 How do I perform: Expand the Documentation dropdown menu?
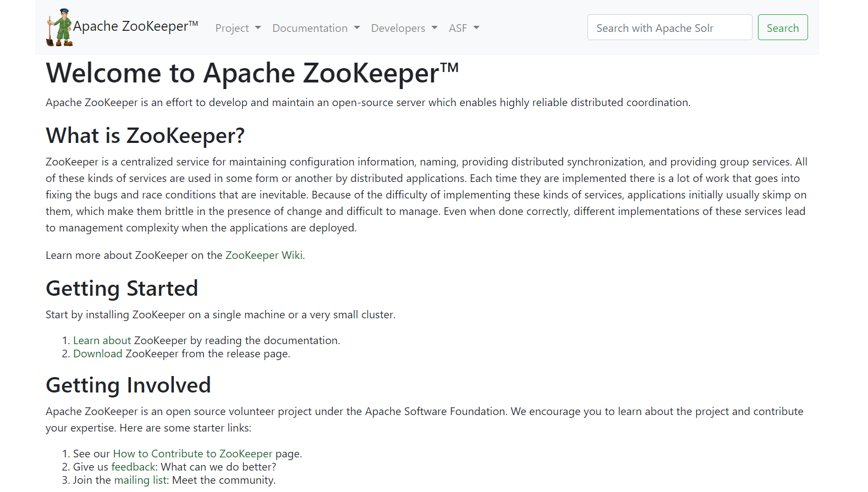[x=316, y=28]
